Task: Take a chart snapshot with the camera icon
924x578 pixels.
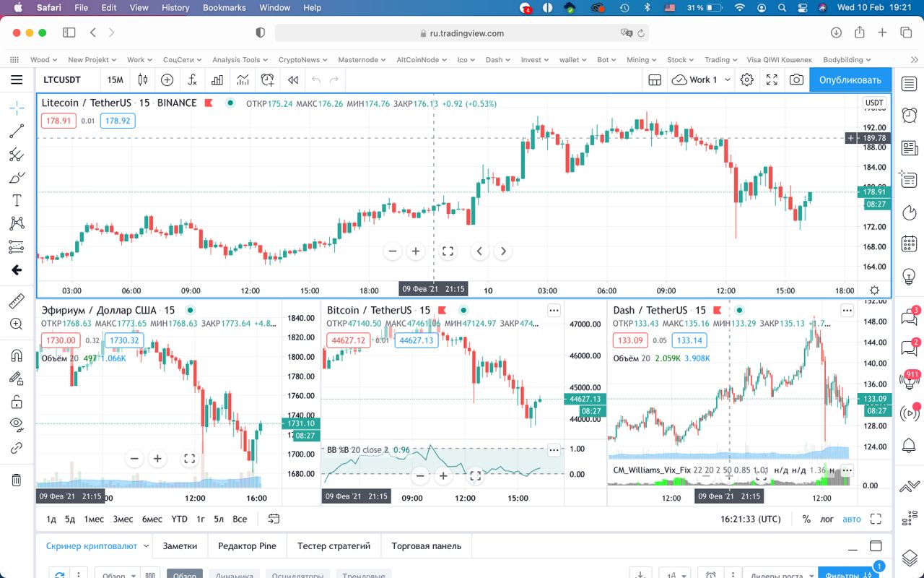Action: coord(796,79)
